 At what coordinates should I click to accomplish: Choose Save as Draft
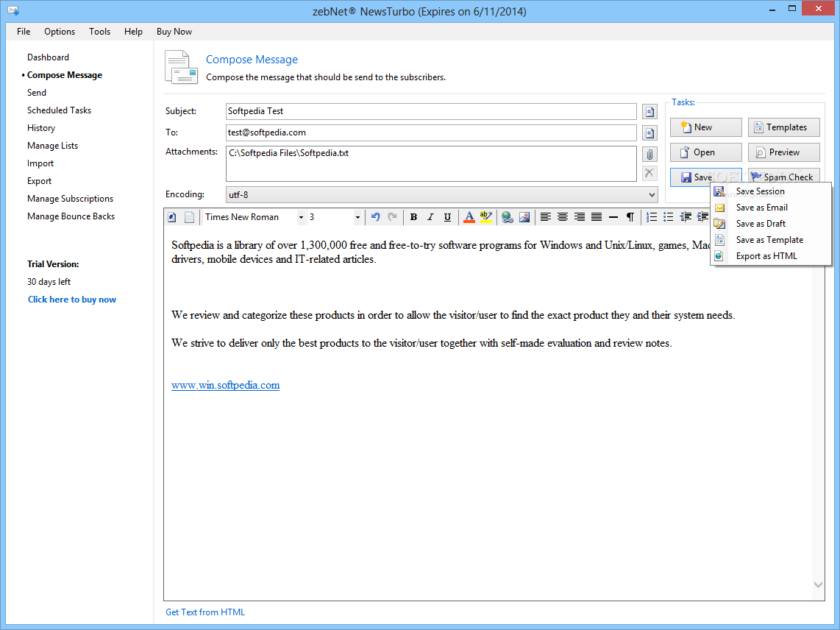[x=771, y=224]
